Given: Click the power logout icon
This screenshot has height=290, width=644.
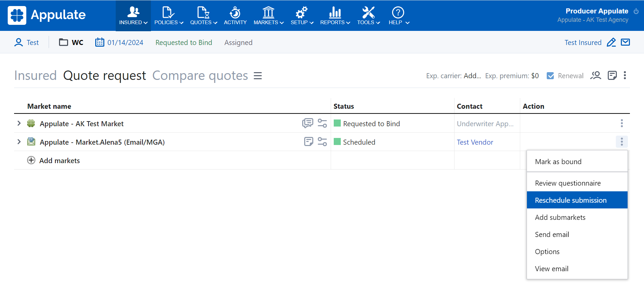Looking at the screenshot, I should pyautogui.click(x=636, y=11).
